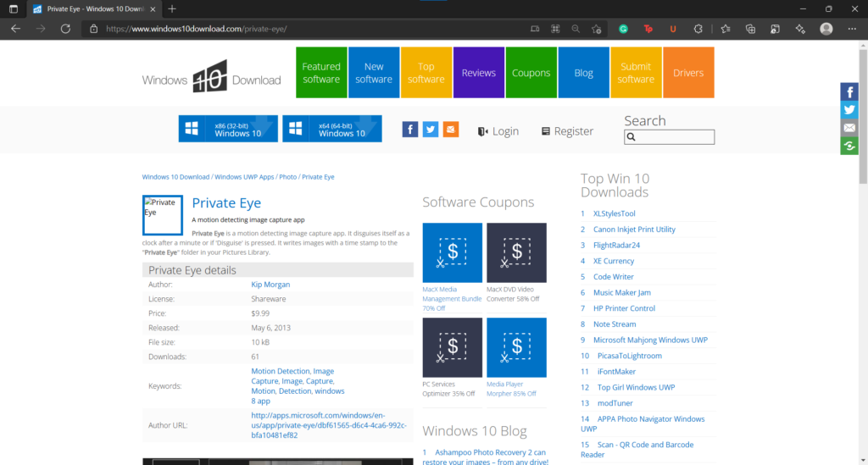This screenshot has width=868, height=465.
Task: Open PicasaToLightroom link
Action: point(630,356)
